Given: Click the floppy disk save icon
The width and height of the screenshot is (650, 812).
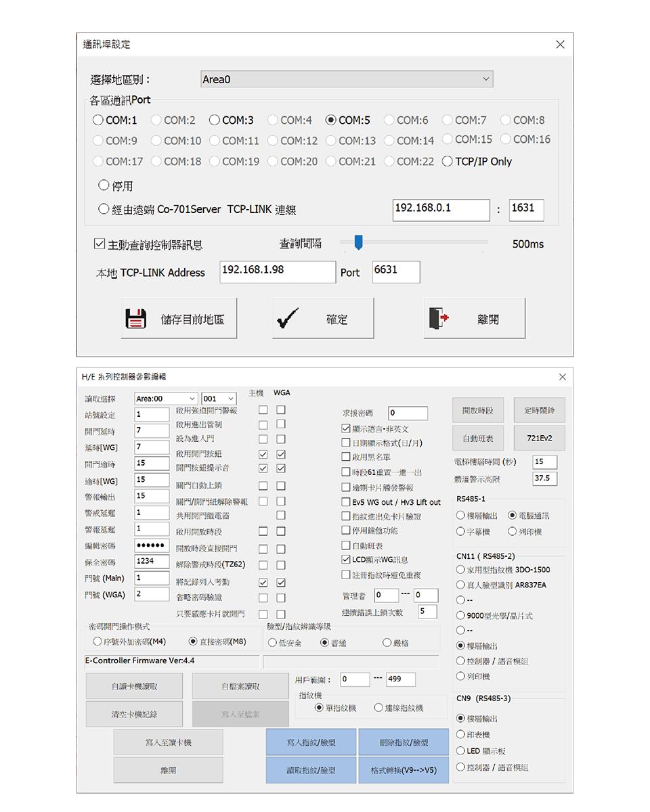Looking at the screenshot, I should (137, 319).
